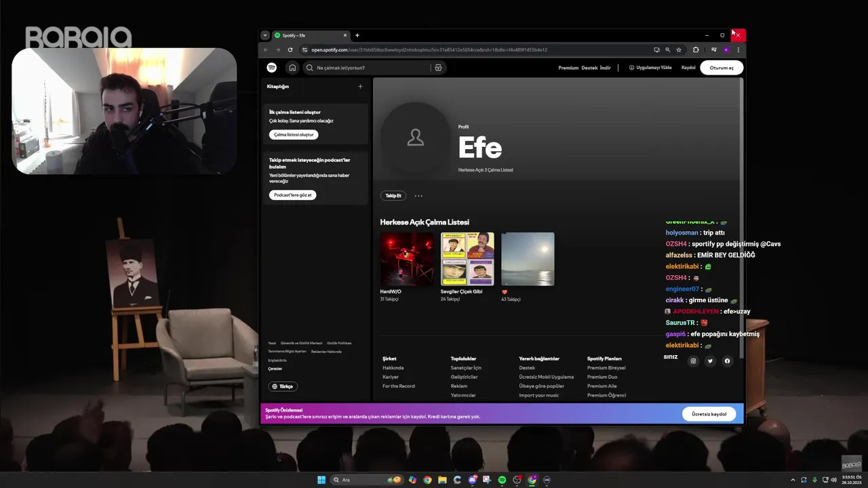Open the İndir link
Image resolution: width=868 pixels, height=488 pixels.
pos(606,68)
